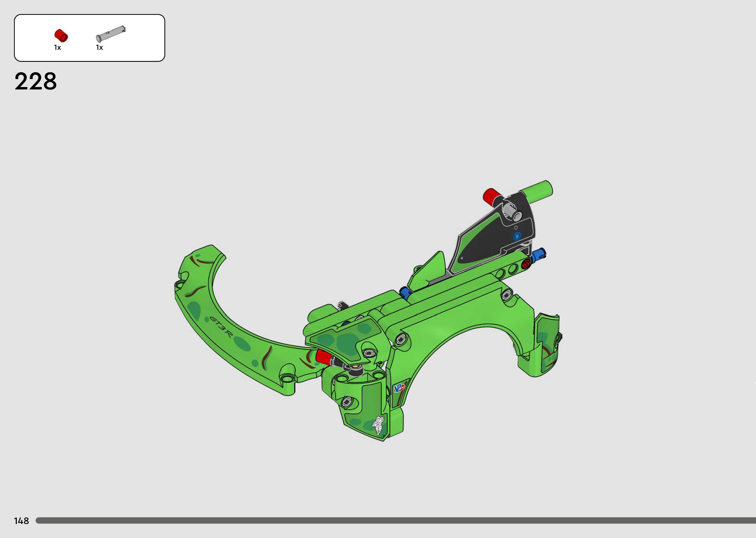Click the blue circle on the black panel

coord(517,236)
